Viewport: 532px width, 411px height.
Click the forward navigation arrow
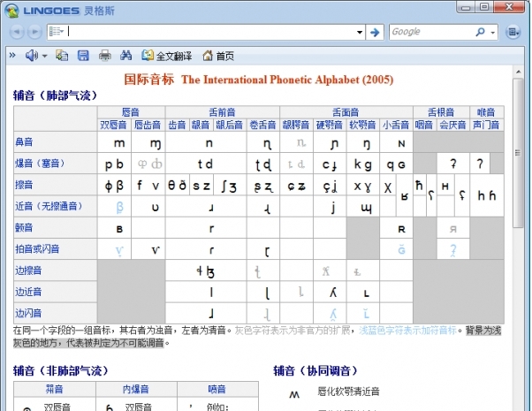(34, 32)
